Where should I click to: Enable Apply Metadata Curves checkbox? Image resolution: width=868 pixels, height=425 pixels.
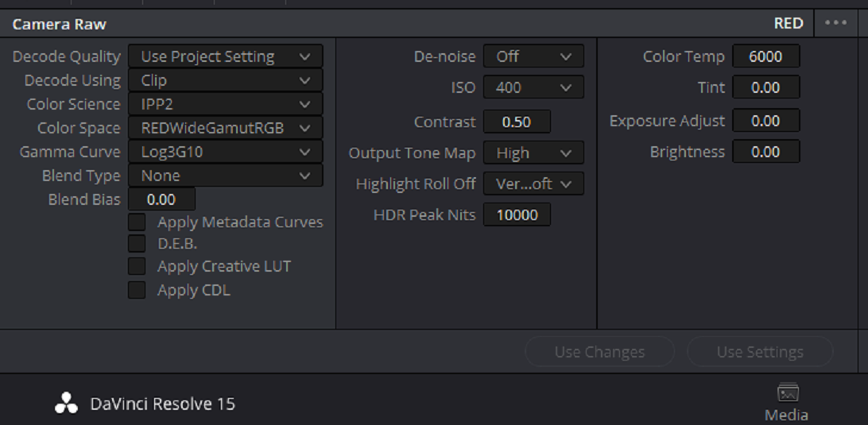click(x=137, y=222)
